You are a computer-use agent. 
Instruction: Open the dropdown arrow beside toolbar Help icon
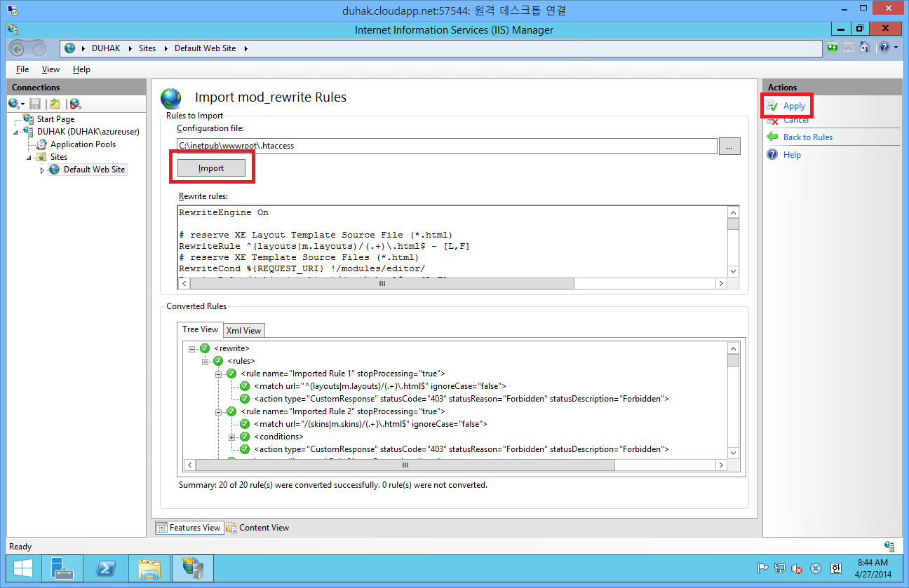[895, 48]
